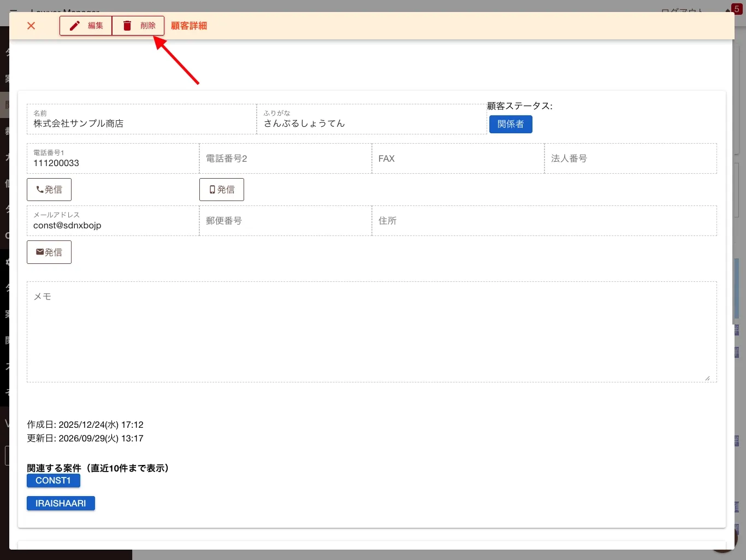Click the 名前 name field
Viewport: 746px width, 560px height.
(142, 119)
